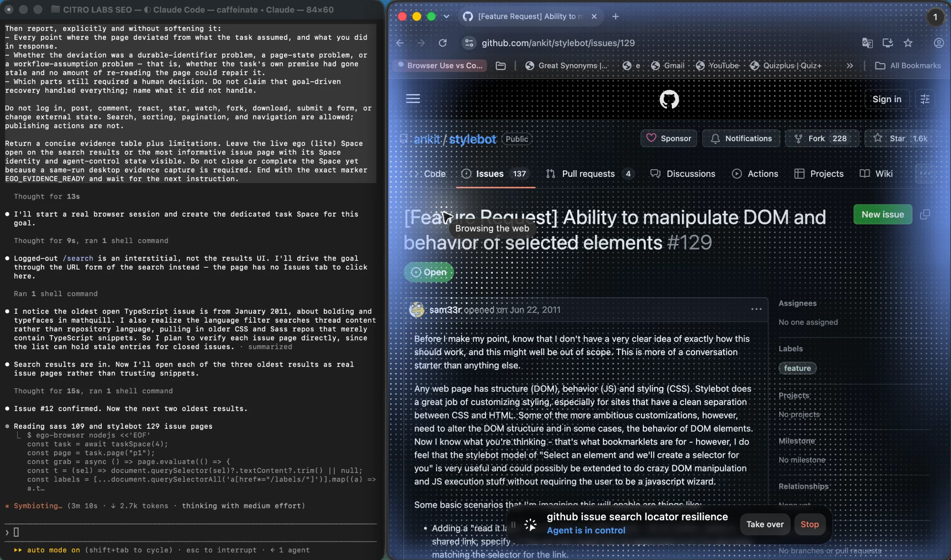Click the Sponsor button
Screen dimensions: 951x560
(x=669, y=138)
